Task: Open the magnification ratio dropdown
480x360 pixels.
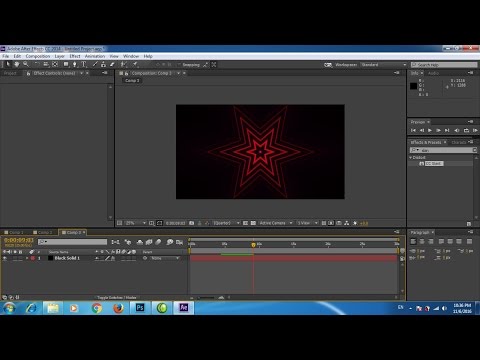Action: coord(136,223)
